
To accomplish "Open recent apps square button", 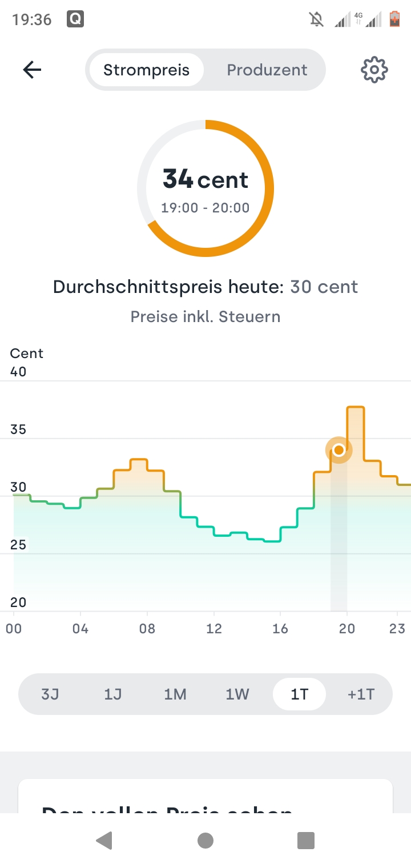I will pos(306,841).
